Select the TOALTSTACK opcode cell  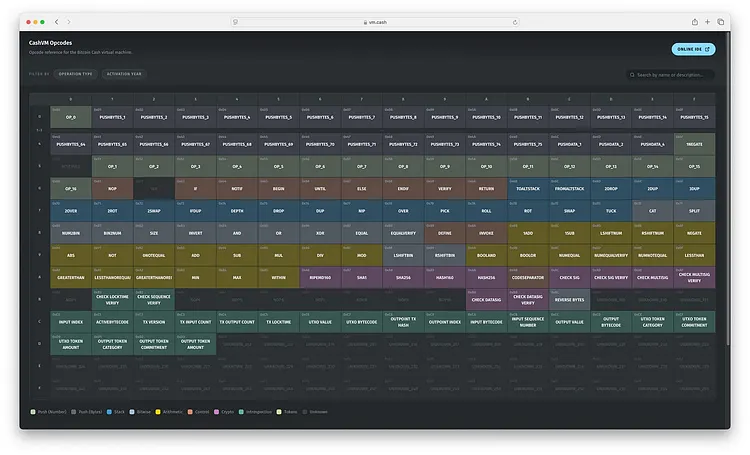(x=528, y=189)
